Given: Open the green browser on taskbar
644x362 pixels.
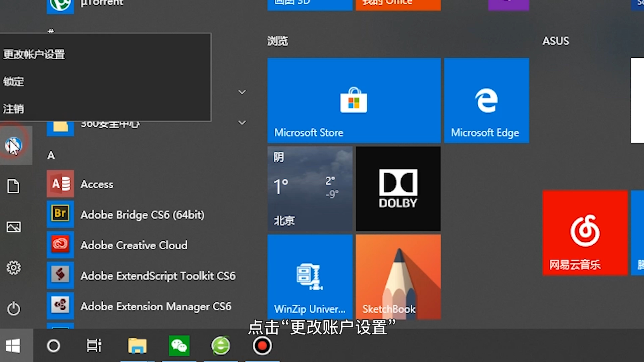Looking at the screenshot, I should pyautogui.click(x=221, y=346).
